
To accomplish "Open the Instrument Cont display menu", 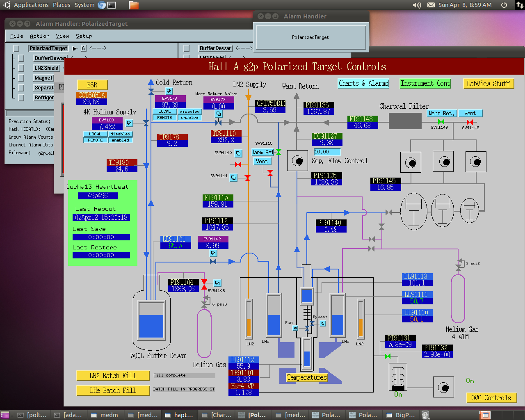I will 425,83.
